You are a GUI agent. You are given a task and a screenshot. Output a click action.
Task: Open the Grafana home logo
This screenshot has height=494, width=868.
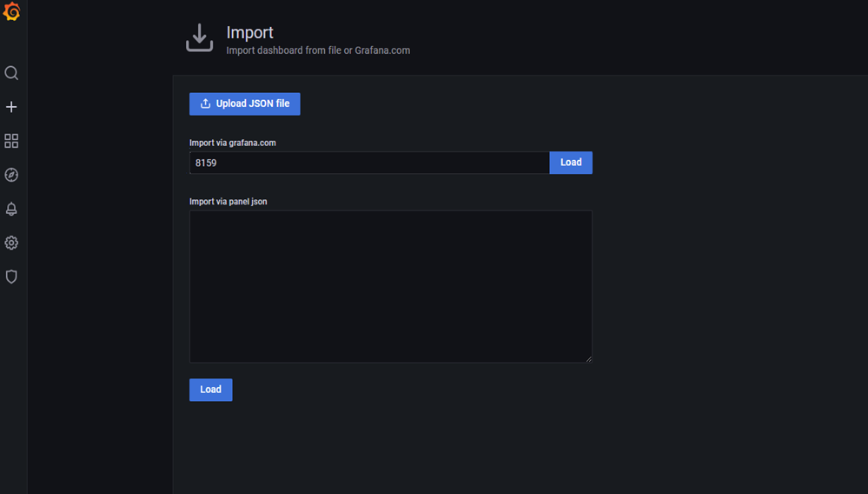point(11,11)
